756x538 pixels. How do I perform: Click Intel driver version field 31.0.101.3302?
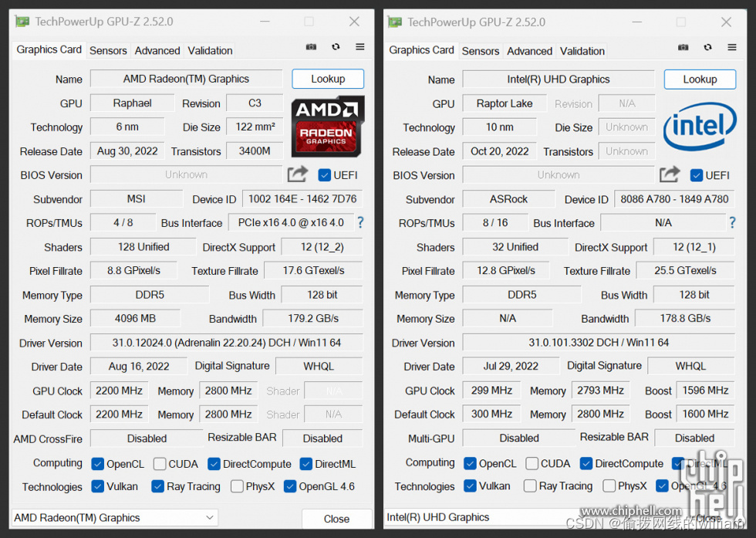599,343
